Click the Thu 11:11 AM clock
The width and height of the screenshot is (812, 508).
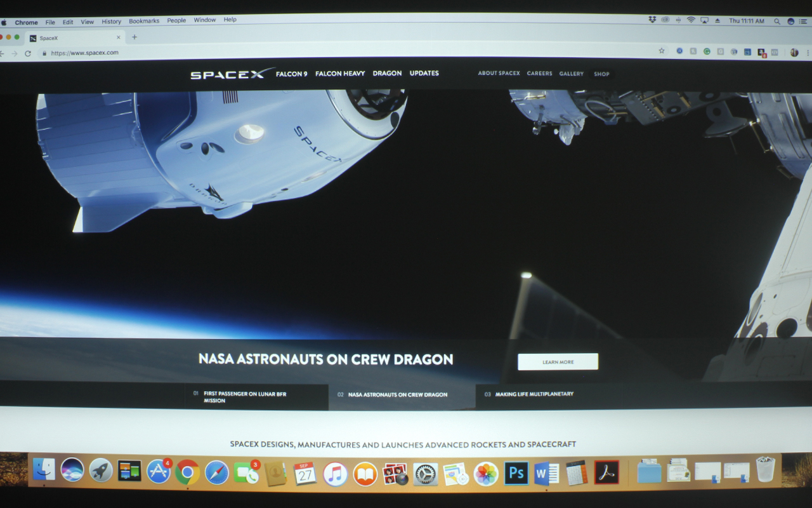pyautogui.click(x=747, y=21)
